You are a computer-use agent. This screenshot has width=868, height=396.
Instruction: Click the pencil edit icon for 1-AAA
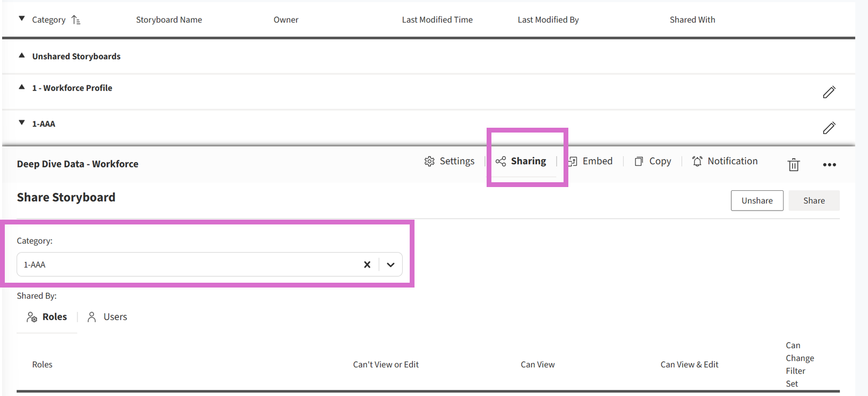[x=828, y=128]
